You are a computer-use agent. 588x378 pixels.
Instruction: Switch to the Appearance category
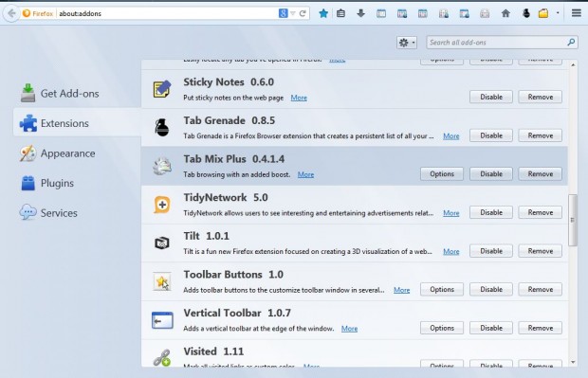point(58,153)
